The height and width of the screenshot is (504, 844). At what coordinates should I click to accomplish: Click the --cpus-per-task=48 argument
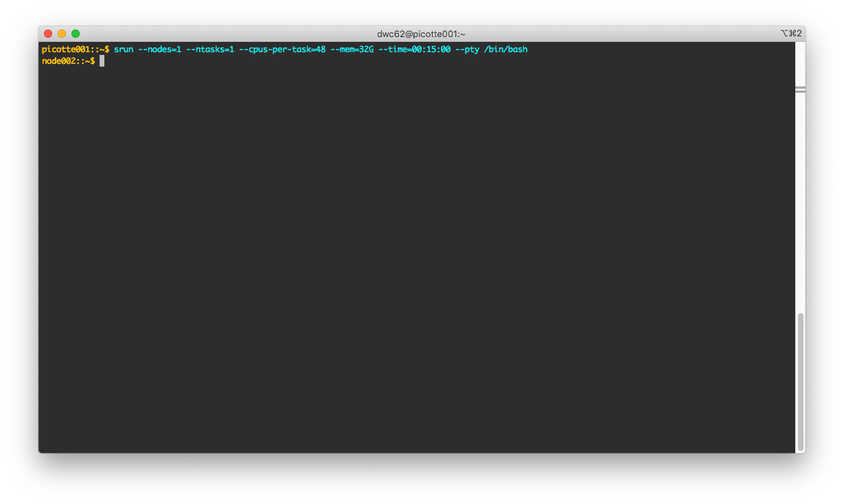(282, 49)
